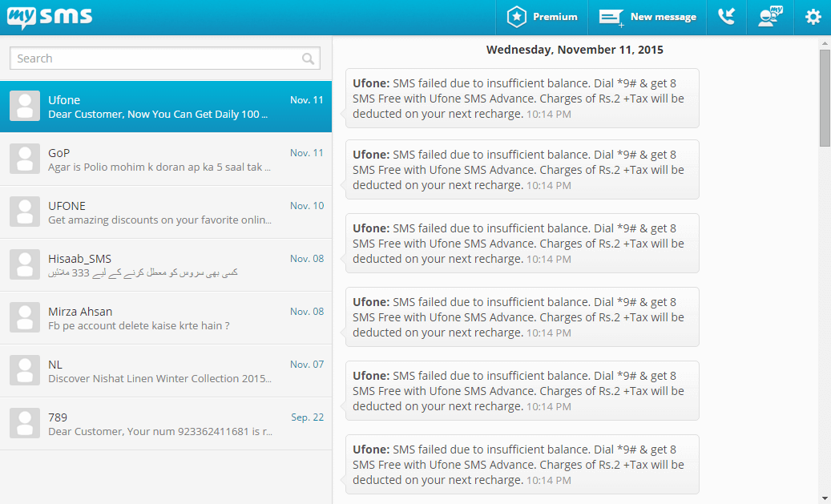The image size is (831, 504).
Task: Select the UFONE Nov. 10 conversation
Action: point(166,212)
